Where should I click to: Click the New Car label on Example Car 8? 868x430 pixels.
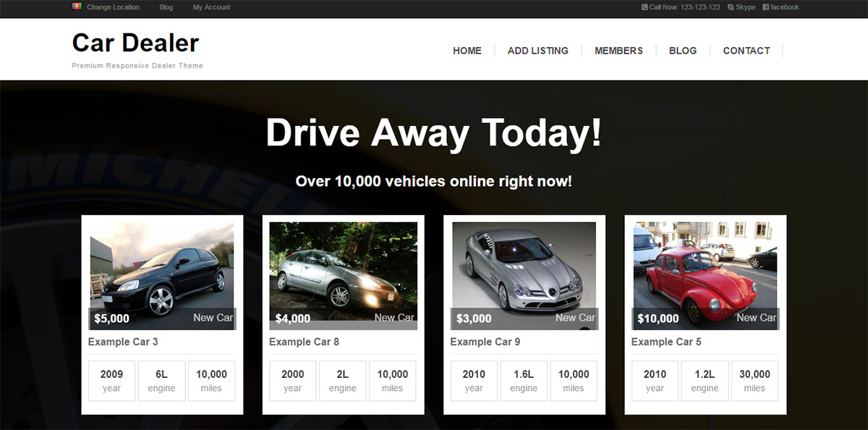(394, 318)
